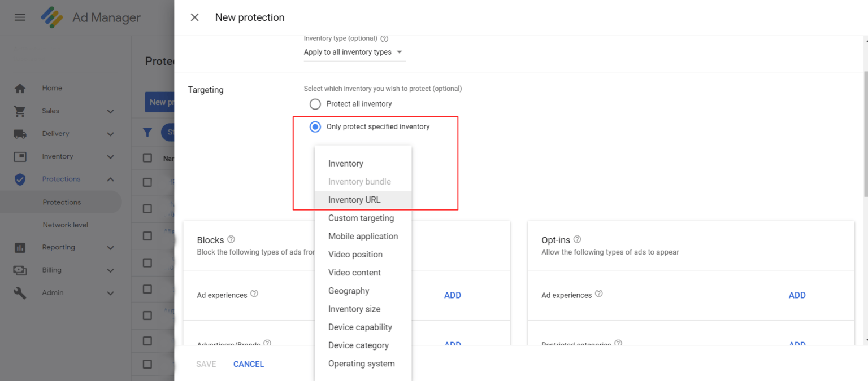This screenshot has height=381, width=868.
Task: Click the Sales shopping cart icon
Action: coord(20,111)
